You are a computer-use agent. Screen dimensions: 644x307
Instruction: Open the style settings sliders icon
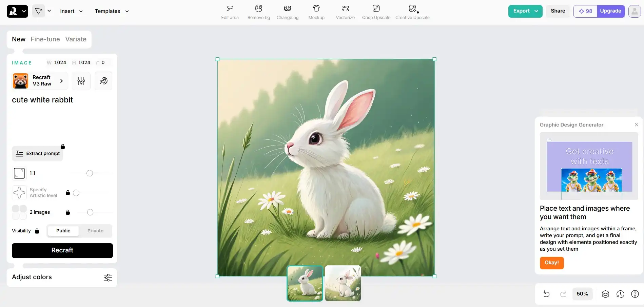click(x=81, y=81)
